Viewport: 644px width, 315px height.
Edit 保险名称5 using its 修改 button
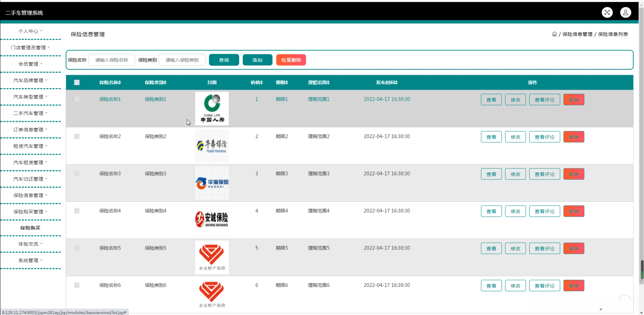pos(516,248)
